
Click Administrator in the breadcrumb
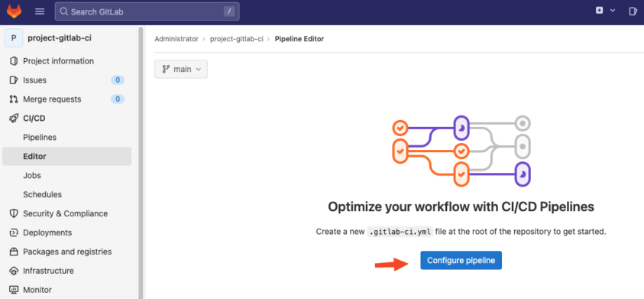coord(176,39)
